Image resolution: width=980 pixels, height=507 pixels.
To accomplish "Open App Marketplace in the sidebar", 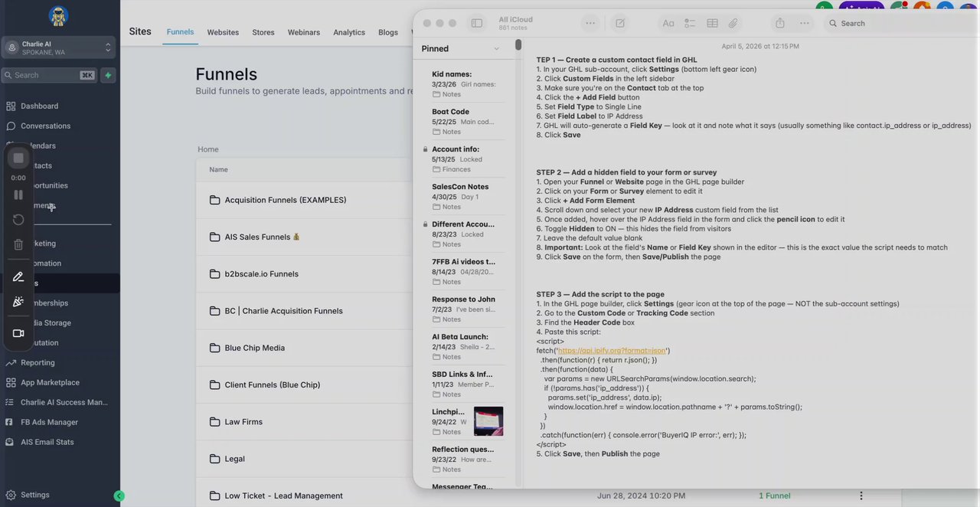I will pos(50,382).
